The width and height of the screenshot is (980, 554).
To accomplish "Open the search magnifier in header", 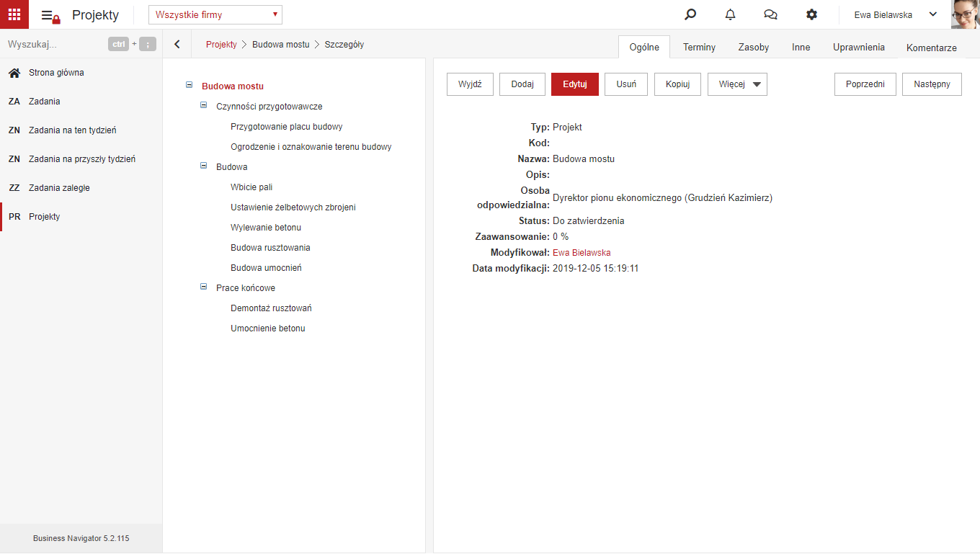I will pos(690,14).
